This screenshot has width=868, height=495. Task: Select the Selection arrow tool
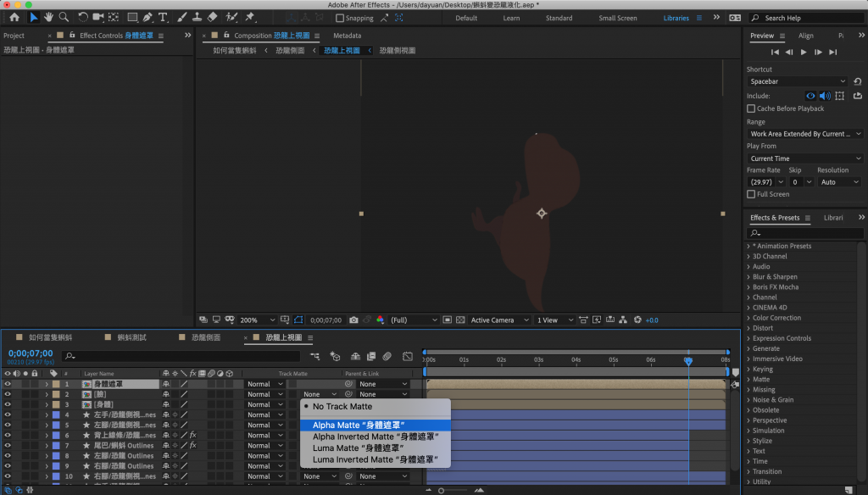[x=33, y=17]
